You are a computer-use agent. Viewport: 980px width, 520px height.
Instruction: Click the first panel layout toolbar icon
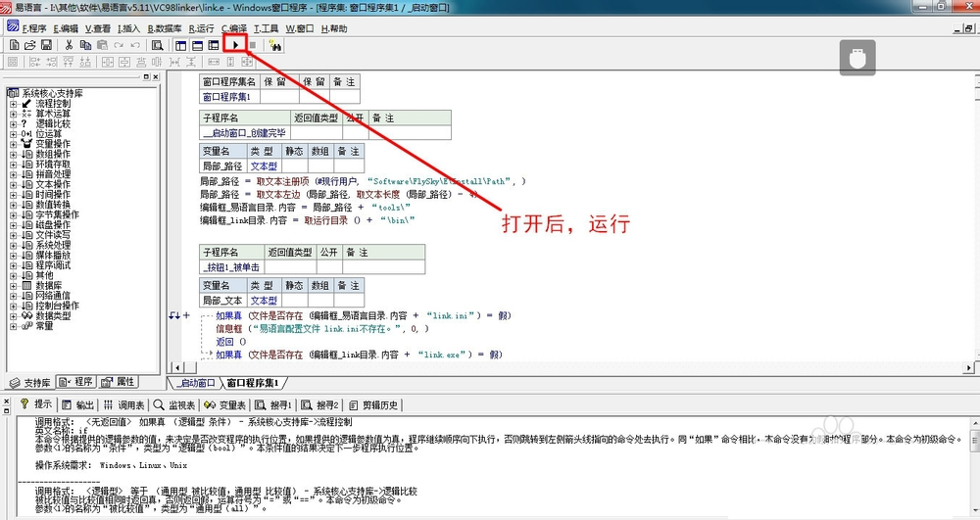[x=180, y=45]
